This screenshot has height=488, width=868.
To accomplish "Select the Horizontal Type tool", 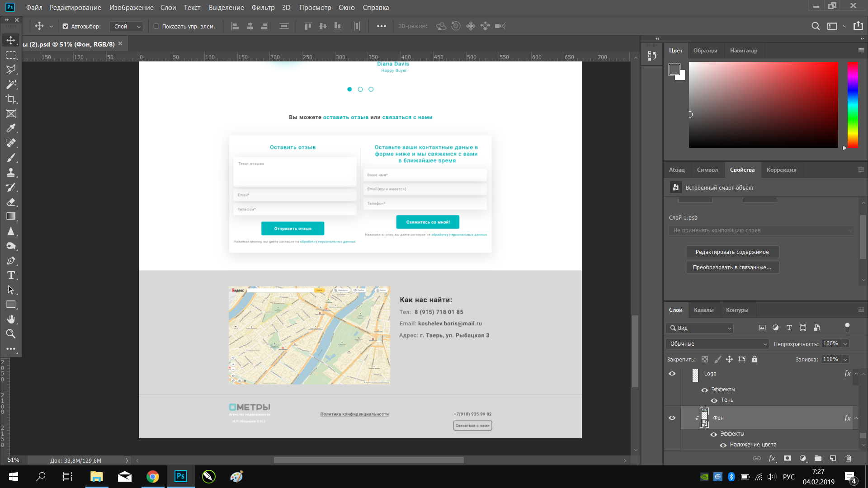I will point(11,275).
